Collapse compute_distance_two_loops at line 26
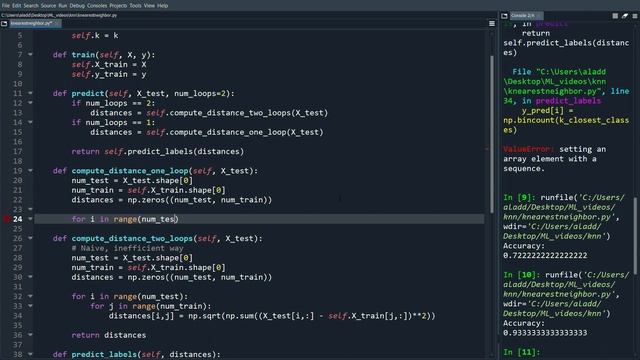The width and height of the screenshot is (640, 360). (30, 238)
